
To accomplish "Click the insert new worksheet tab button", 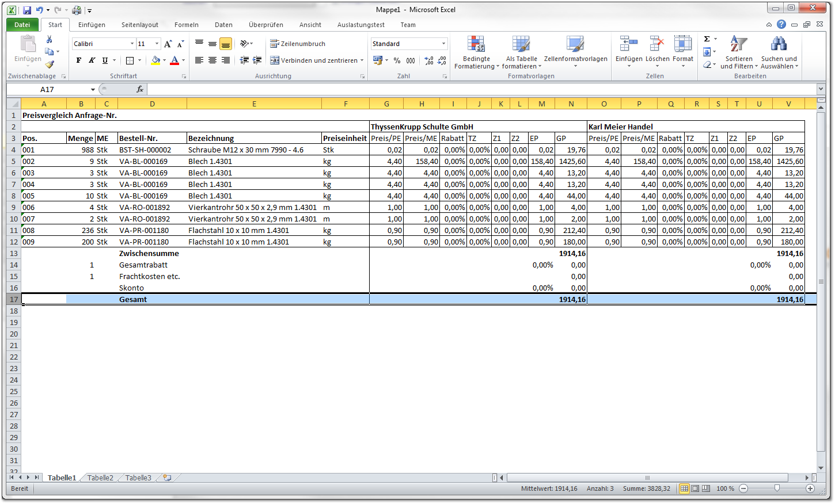I will click(168, 478).
